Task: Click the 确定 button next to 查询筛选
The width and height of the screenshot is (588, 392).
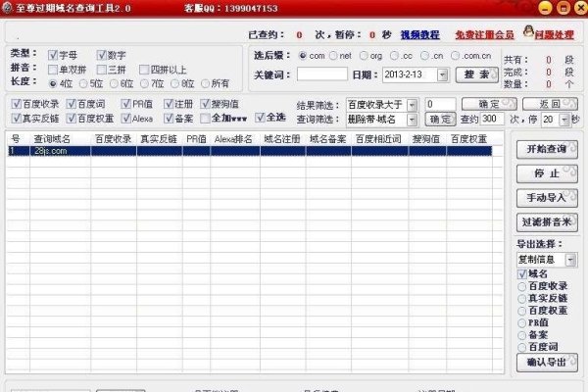Action: coord(440,120)
